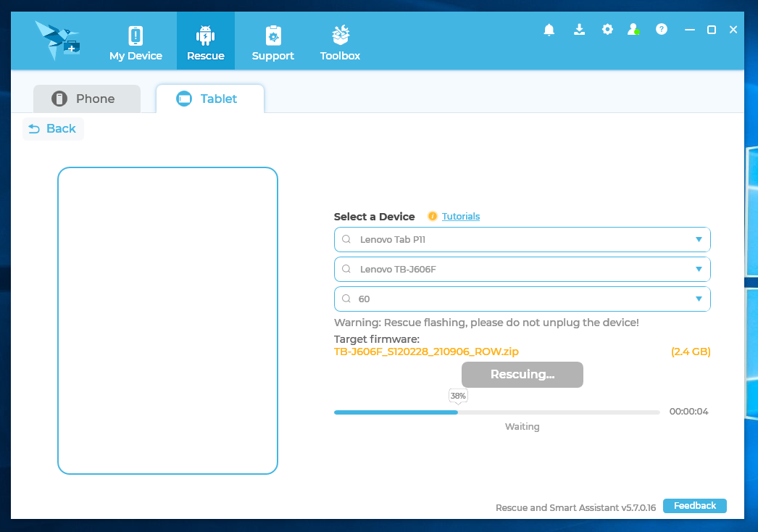Click the 38% progress tooltip
The width and height of the screenshot is (758, 532).
click(x=458, y=396)
